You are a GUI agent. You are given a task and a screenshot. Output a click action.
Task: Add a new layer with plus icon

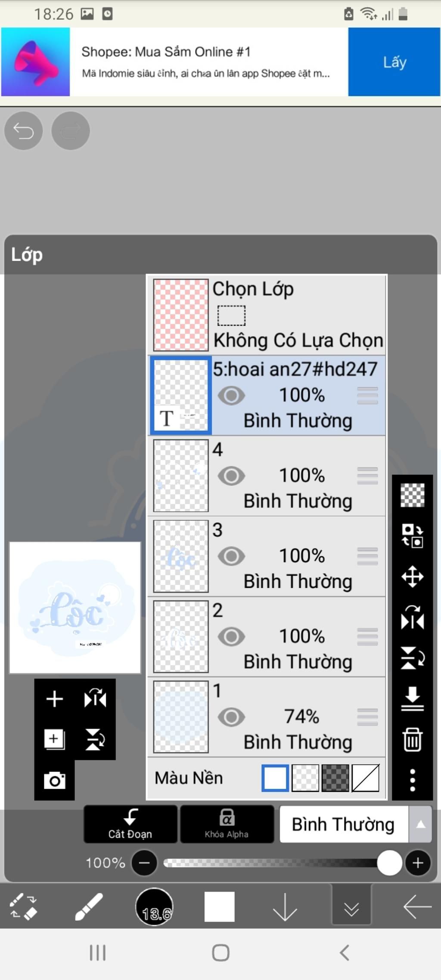(x=54, y=698)
